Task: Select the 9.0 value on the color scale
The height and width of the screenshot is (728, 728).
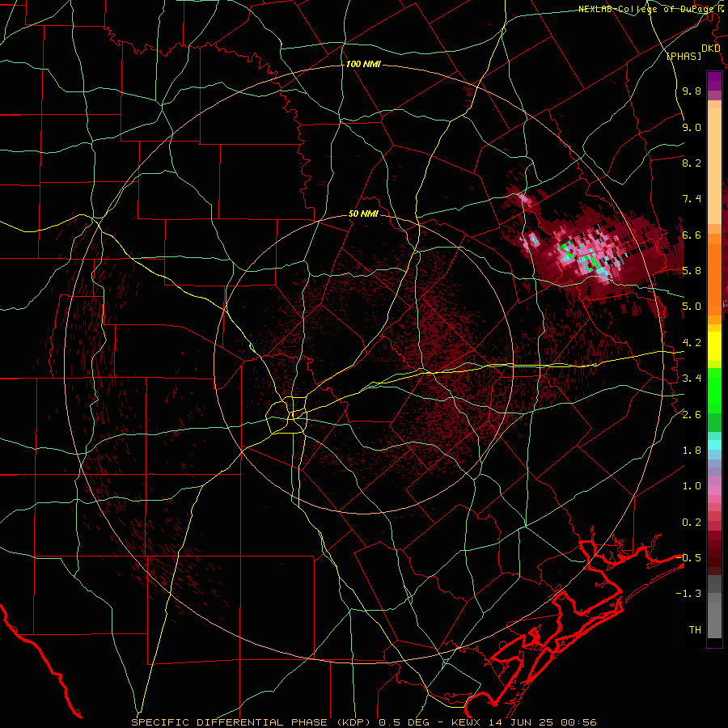Action: click(x=692, y=127)
